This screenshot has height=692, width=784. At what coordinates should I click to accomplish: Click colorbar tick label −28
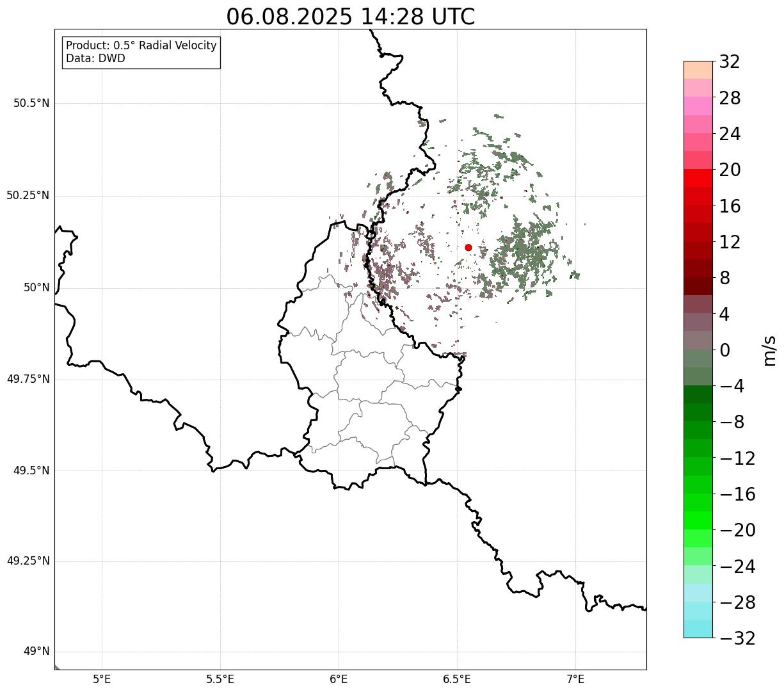point(737,602)
